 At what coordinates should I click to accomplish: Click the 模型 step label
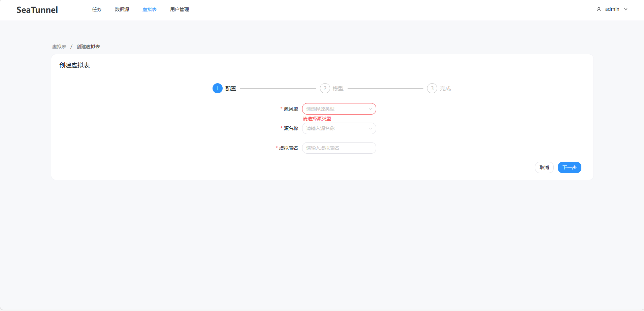tap(338, 88)
